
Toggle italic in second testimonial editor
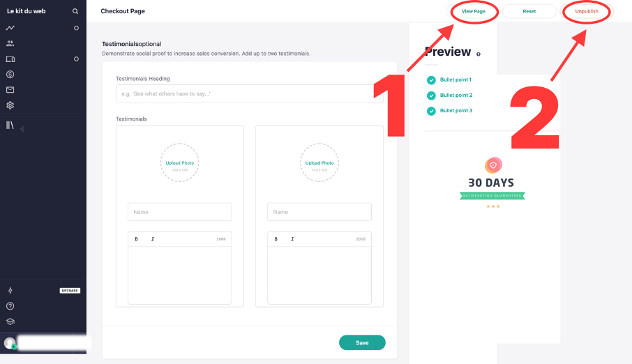292,239
